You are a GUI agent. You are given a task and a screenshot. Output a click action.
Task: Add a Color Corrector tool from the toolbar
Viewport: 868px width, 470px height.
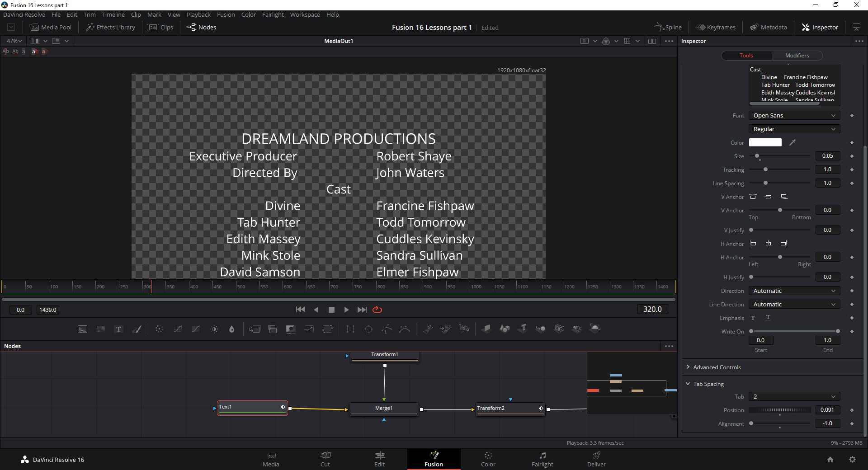click(x=159, y=329)
